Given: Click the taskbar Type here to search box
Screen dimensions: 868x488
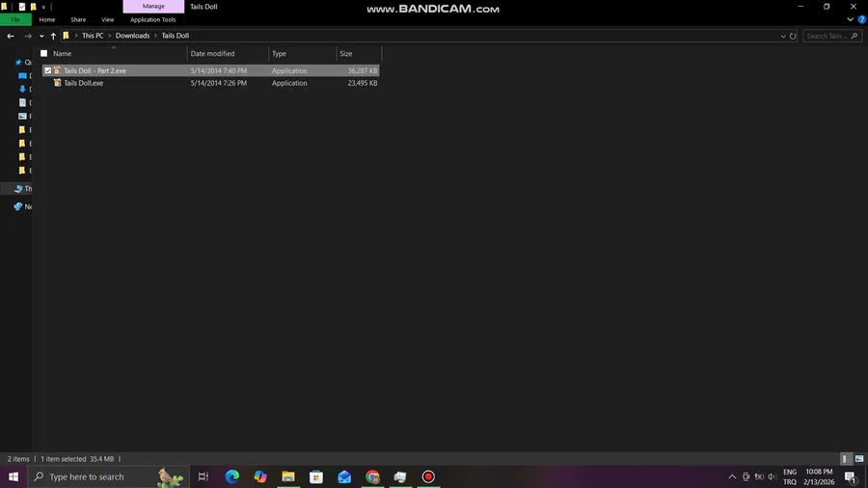Looking at the screenshot, I should [x=108, y=476].
